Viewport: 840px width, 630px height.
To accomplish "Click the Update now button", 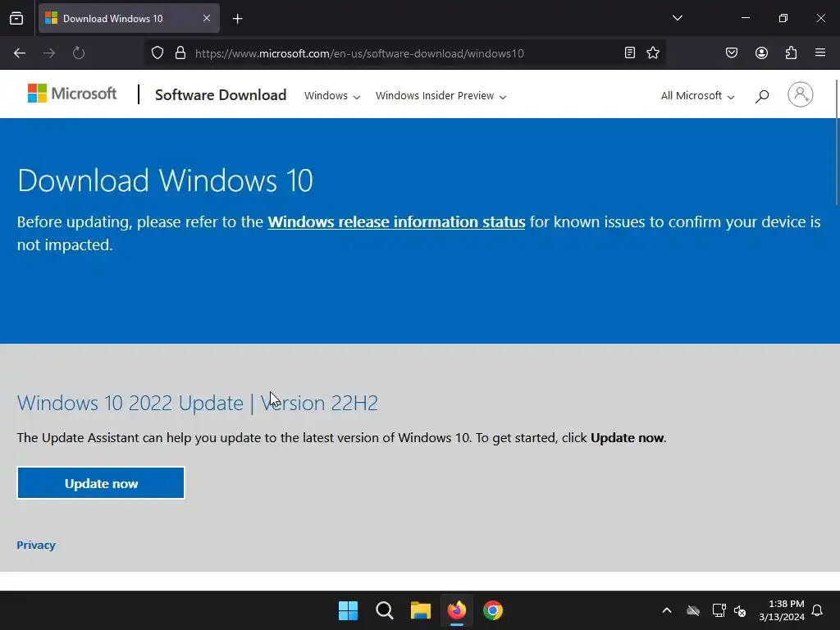I will tap(101, 483).
